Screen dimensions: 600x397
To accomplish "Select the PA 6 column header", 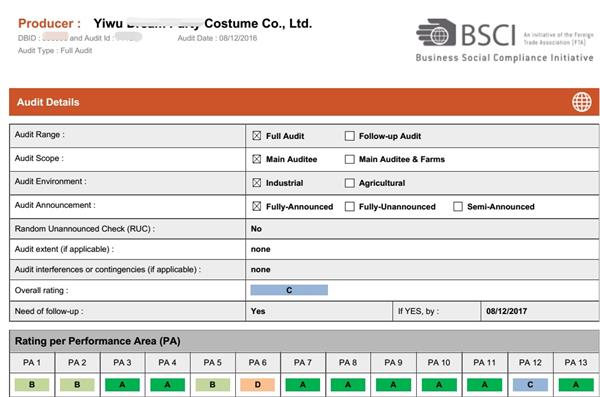I will click(258, 363).
